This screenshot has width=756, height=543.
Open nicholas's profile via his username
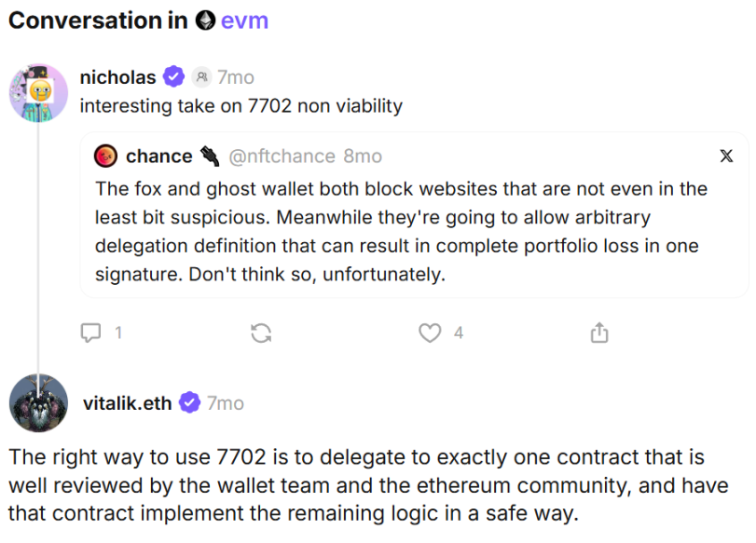[117, 77]
